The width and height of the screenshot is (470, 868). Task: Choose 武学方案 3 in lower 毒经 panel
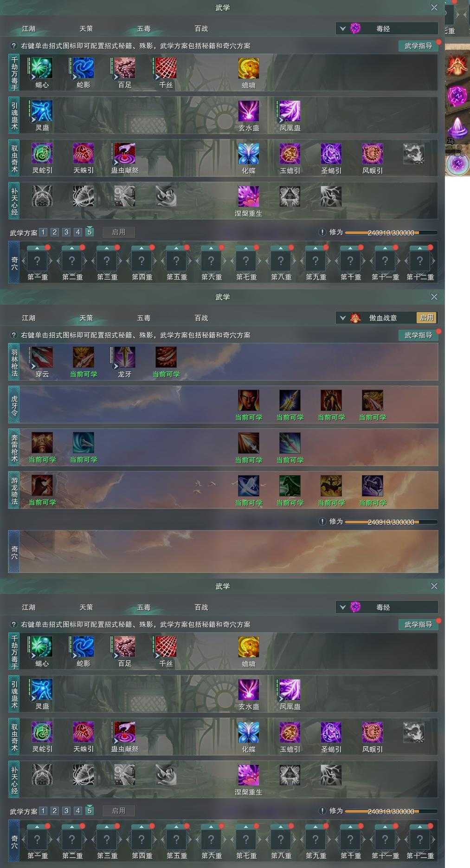point(66,811)
